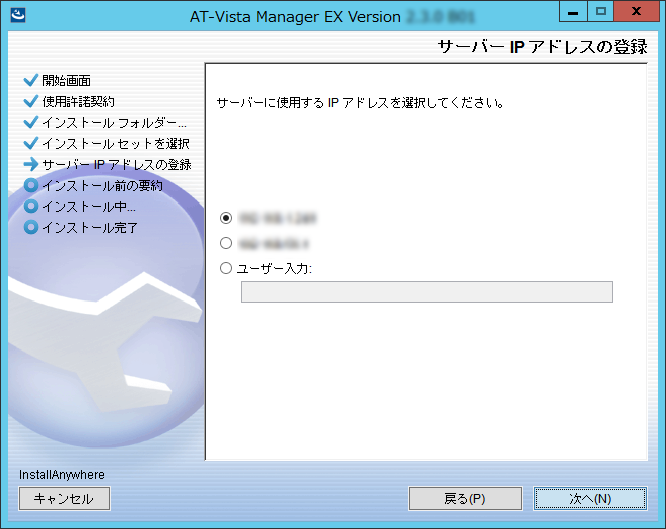
Task: Click circle icon beside インストール前の要約
Action: pos(31,185)
